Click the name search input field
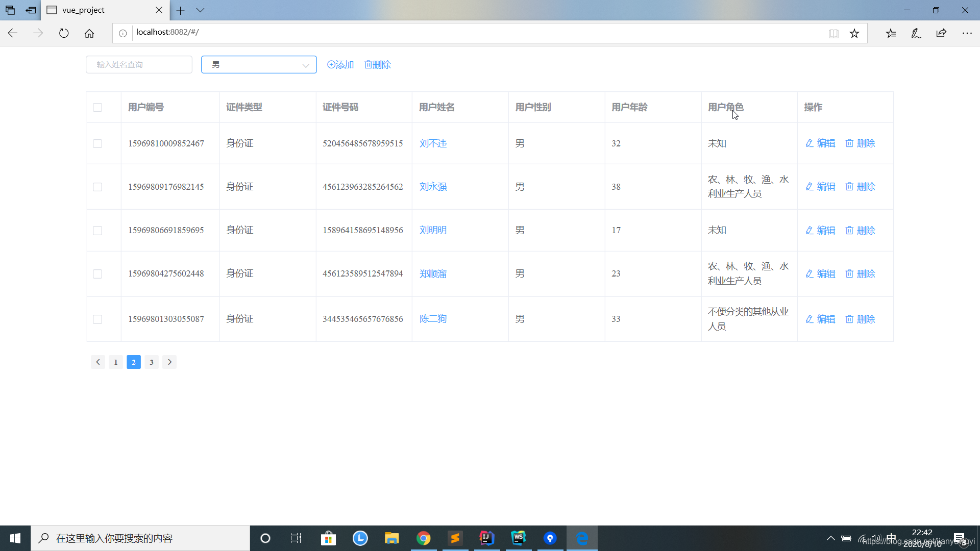 coord(139,65)
